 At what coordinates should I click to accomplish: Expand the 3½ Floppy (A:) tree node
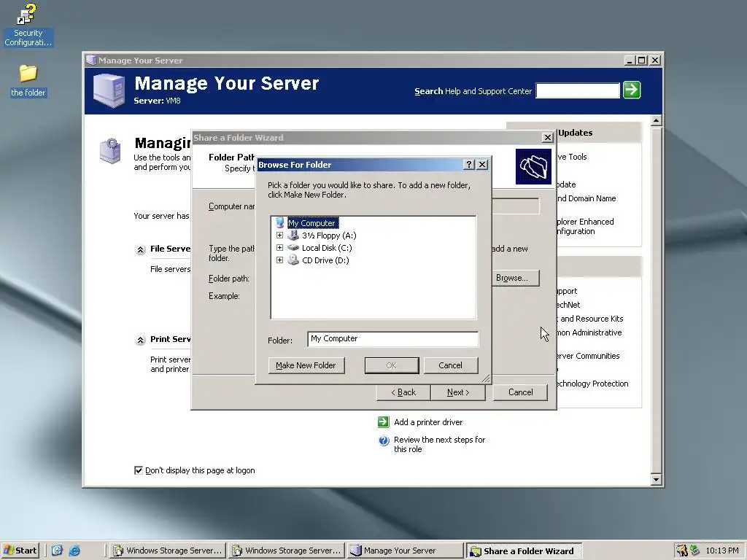click(x=279, y=236)
